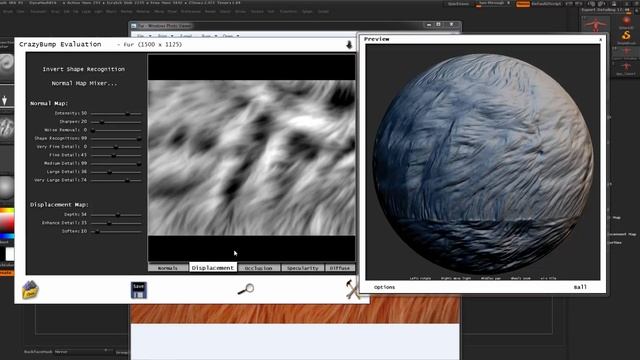Viewport: 640px width, 360px height.
Task: Adjust the Shape Recognition slider
Action: click(116, 138)
